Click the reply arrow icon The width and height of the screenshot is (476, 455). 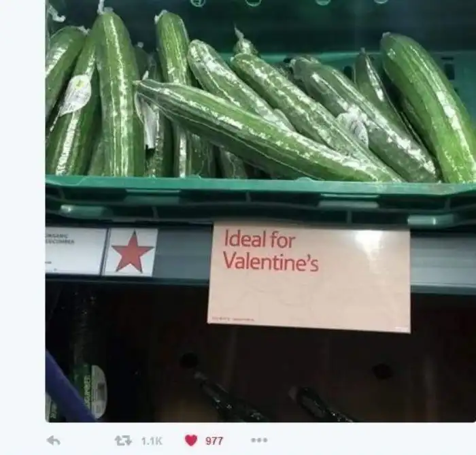(x=54, y=441)
